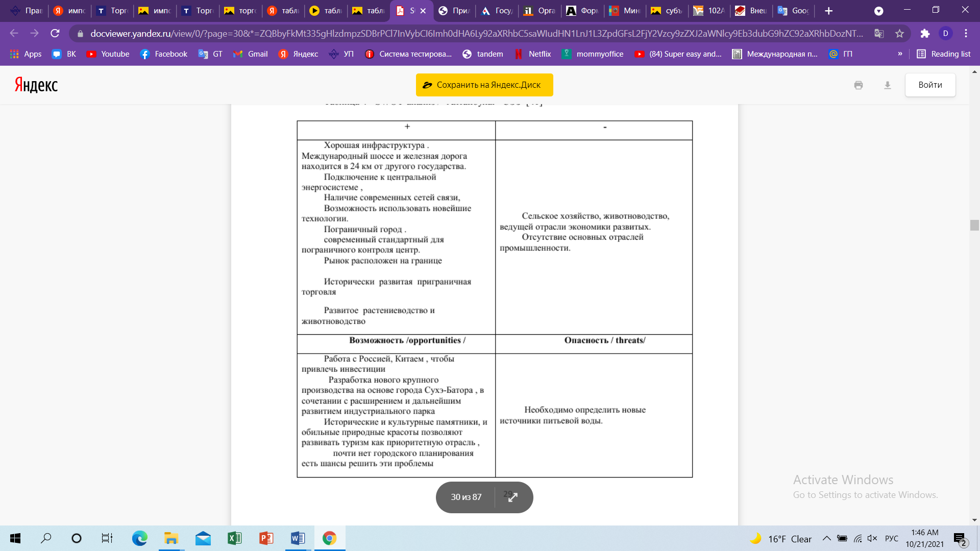Reload the page with the refresh icon
This screenshot has height=551, width=980.
tap(55, 33)
